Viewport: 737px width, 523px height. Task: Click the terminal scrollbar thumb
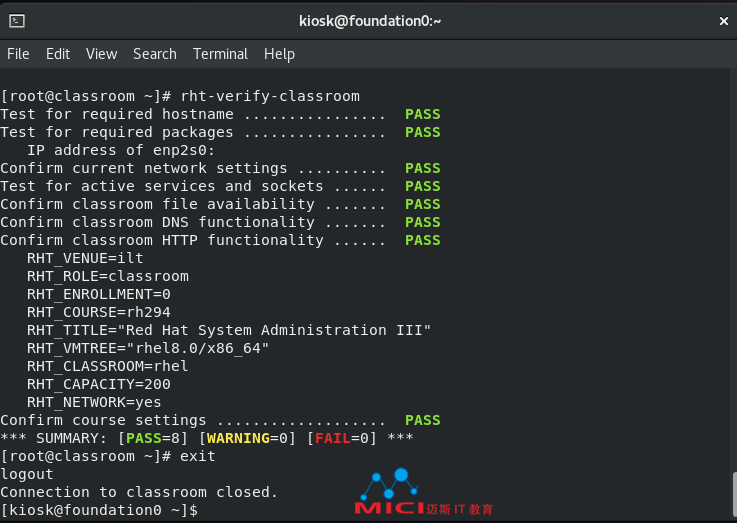pos(734,494)
